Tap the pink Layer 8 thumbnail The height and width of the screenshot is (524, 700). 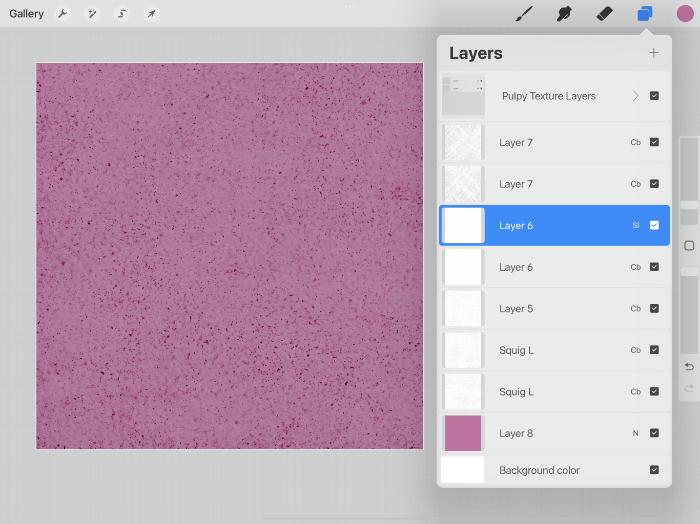click(463, 433)
